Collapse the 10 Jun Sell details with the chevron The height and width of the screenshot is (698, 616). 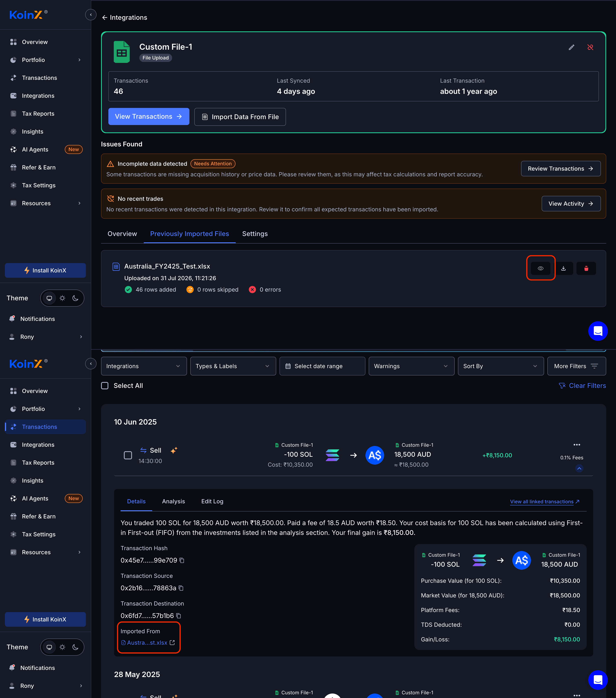pos(579,469)
